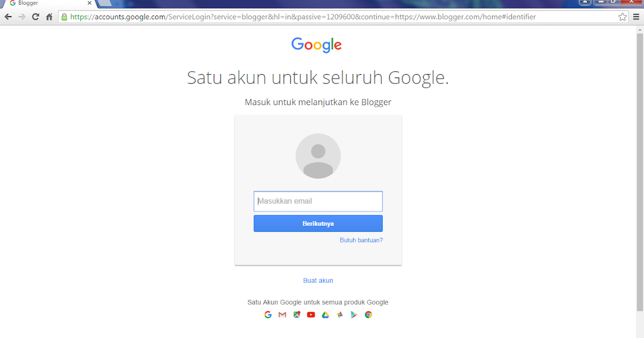Click the YouTube product icon
This screenshot has height=338, width=644.
tap(311, 315)
